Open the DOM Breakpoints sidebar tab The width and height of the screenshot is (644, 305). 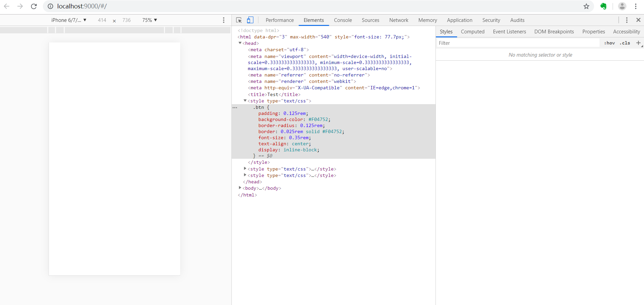tap(554, 32)
